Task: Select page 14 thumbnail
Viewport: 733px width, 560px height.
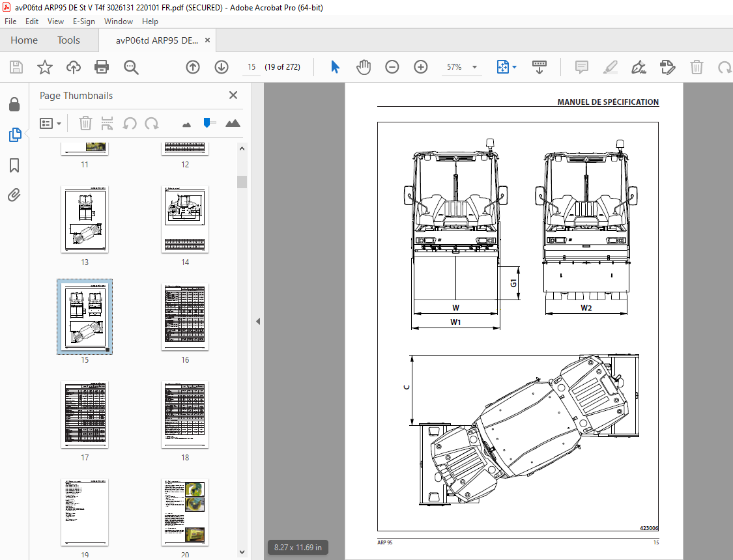Action: pos(185,219)
